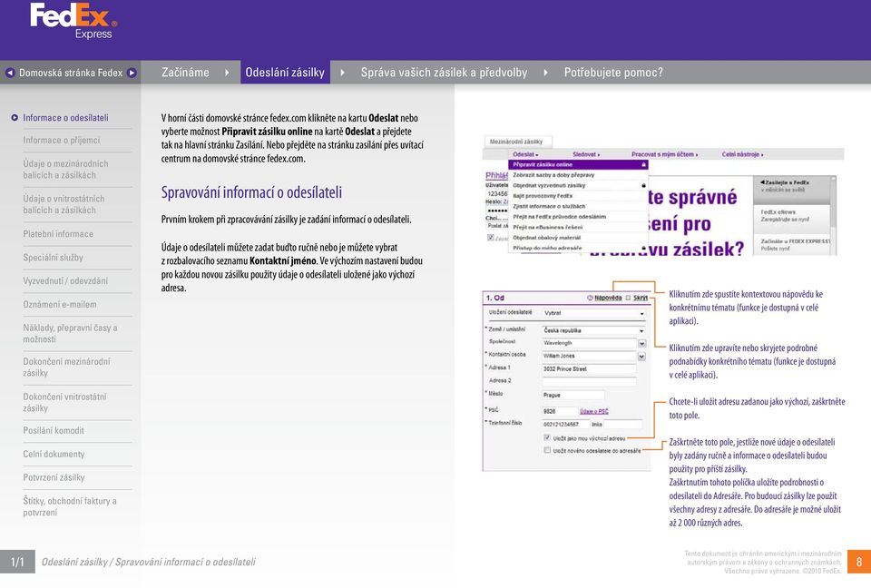This screenshot has height=588, width=871.
Task: Open Začínáme tab
Action: tap(185, 73)
